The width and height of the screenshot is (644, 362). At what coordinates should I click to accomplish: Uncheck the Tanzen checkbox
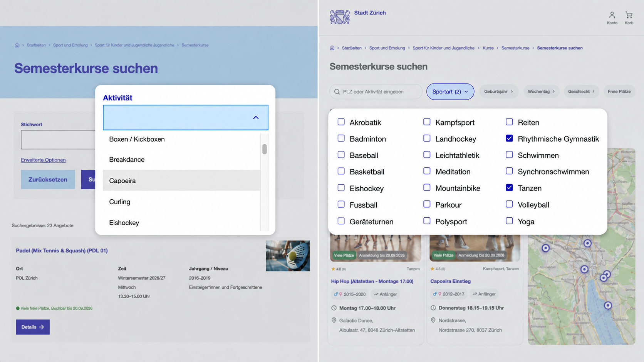click(509, 188)
